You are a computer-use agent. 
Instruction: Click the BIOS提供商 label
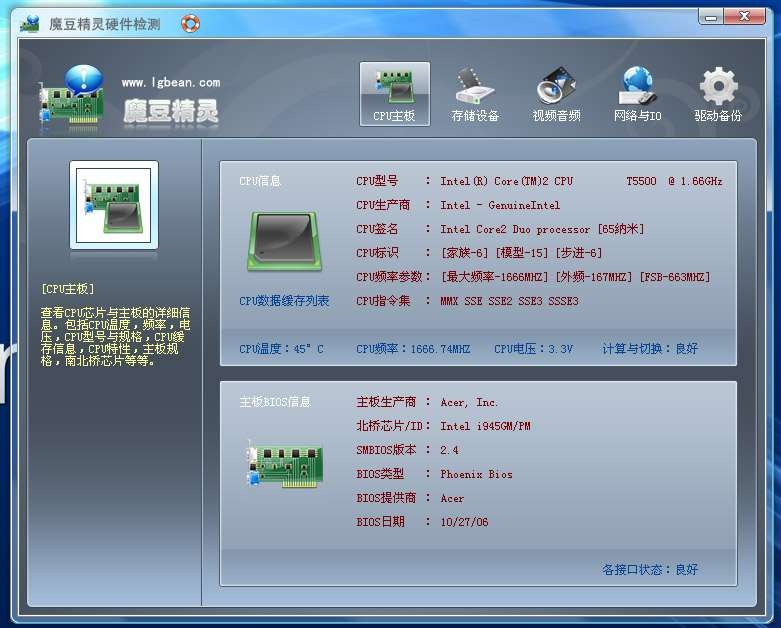[x=386, y=498]
